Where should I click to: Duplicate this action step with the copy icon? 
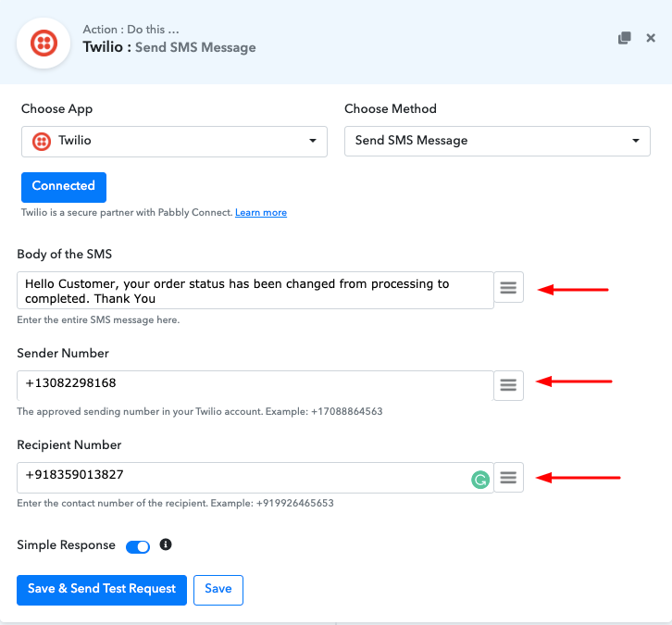[625, 38]
